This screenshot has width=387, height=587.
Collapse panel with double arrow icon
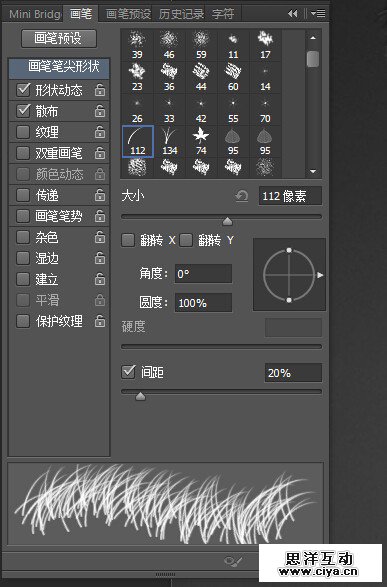coord(293,14)
